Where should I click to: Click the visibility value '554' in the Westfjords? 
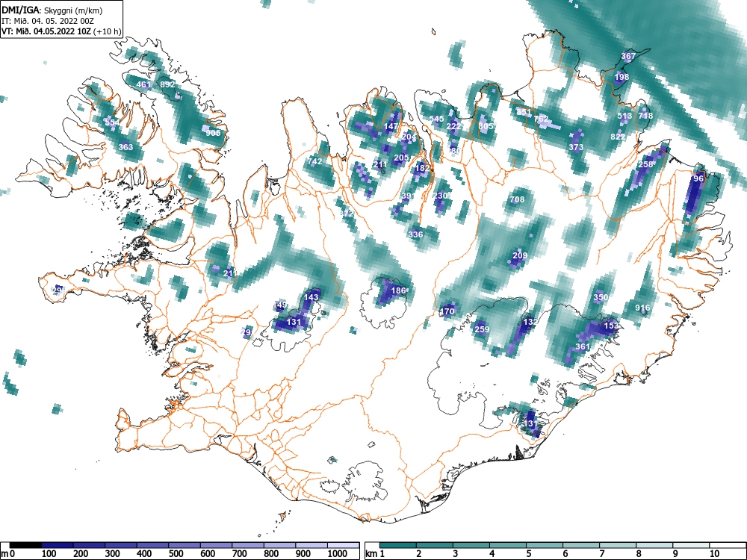point(113,122)
